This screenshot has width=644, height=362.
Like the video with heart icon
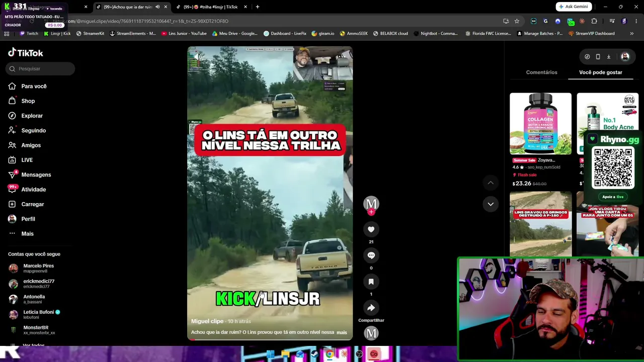pos(371,229)
